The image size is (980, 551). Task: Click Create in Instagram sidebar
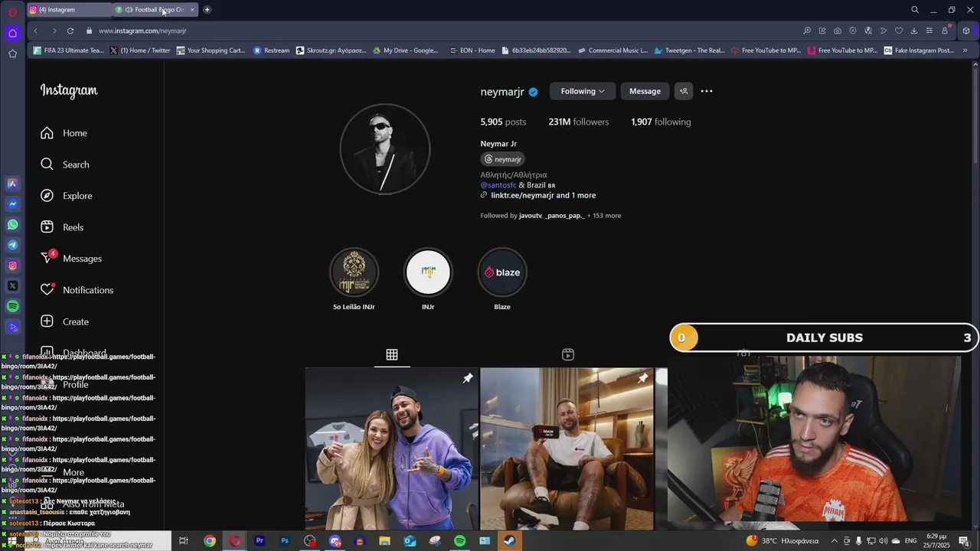[65, 321]
